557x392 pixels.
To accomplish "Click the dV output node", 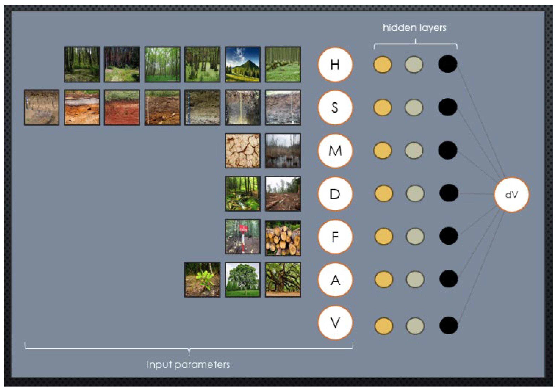I will click(511, 195).
